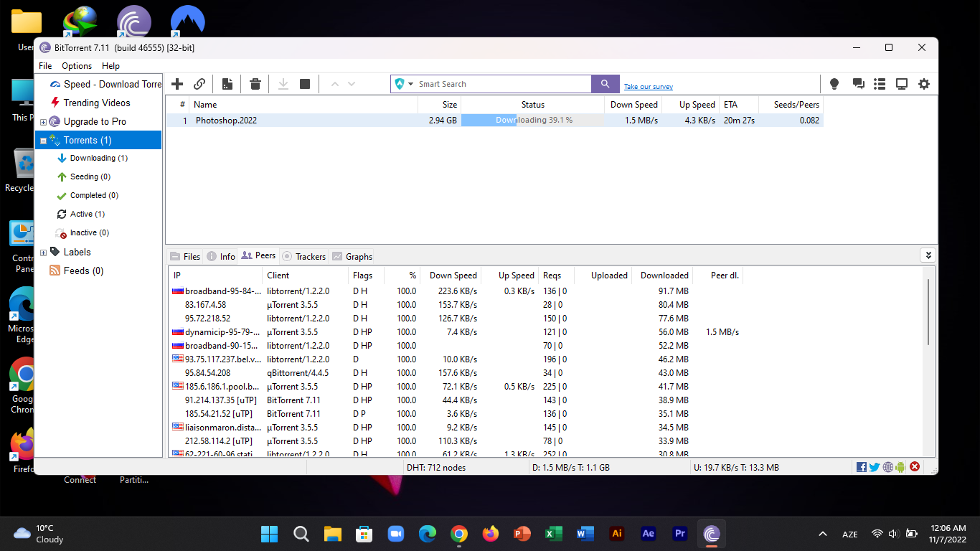Screen dimensions: 980x551
Task: Click the peers list vertical scrollbar
Action: coord(929,312)
